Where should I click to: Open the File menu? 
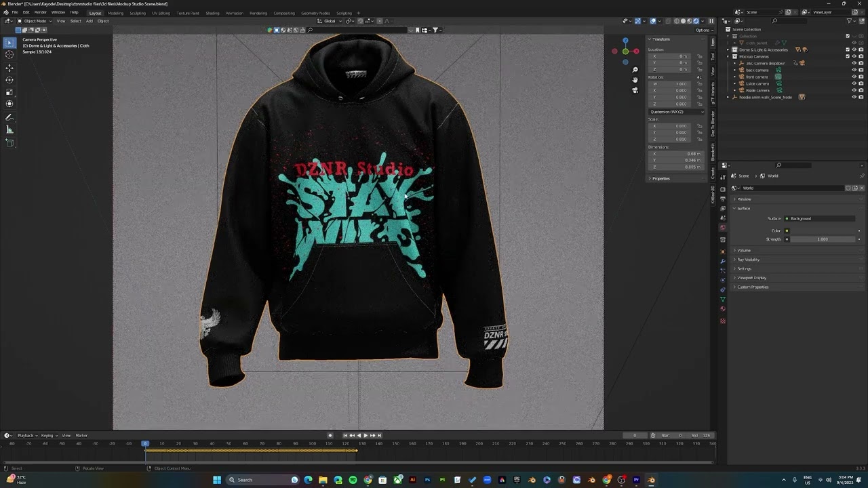tap(14, 12)
